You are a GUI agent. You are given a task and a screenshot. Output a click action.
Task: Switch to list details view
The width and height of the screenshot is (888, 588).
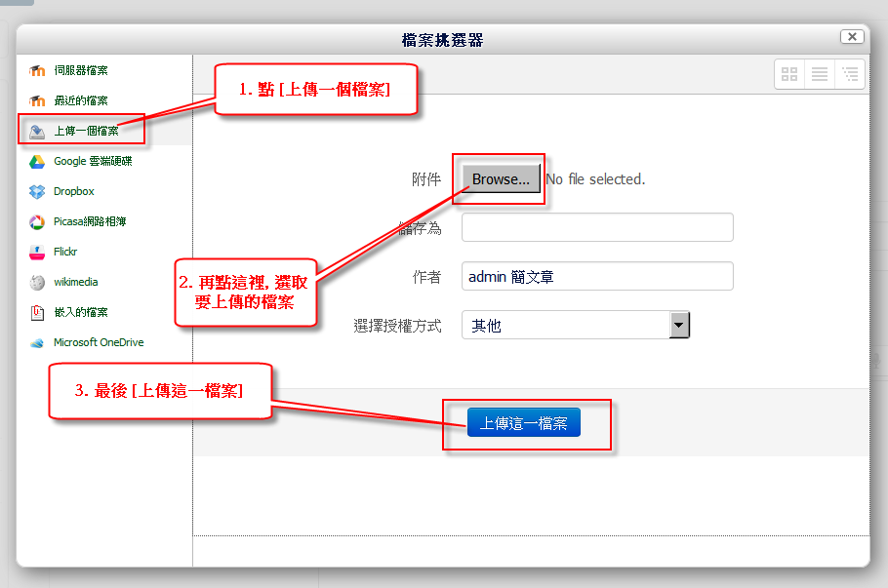[x=820, y=74]
